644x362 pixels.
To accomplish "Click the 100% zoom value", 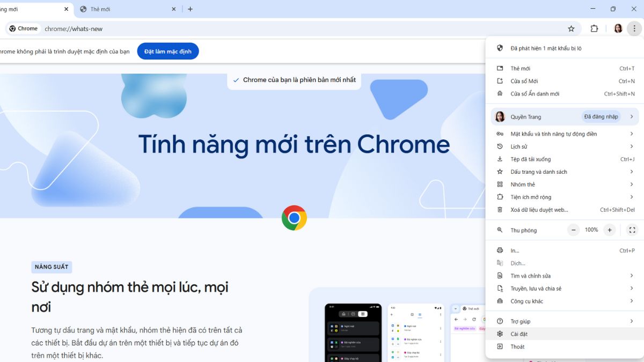I will (591, 230).
